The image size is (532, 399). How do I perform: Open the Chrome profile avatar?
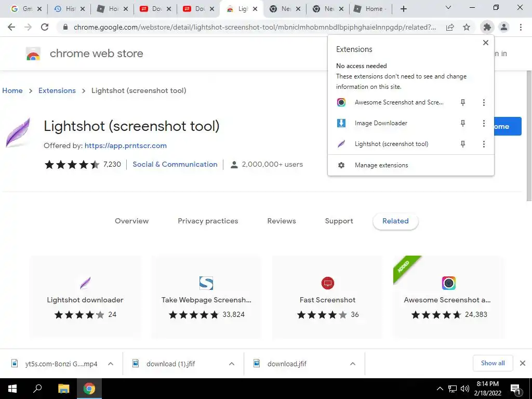pos(504,27)
